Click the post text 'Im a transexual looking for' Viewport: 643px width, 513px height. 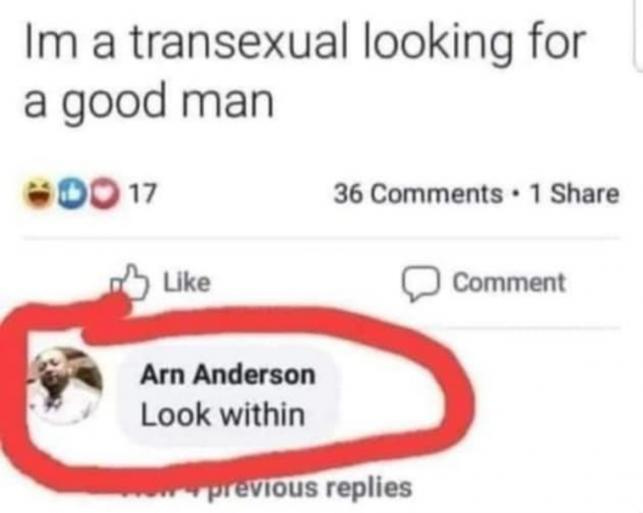click(303, 41)
